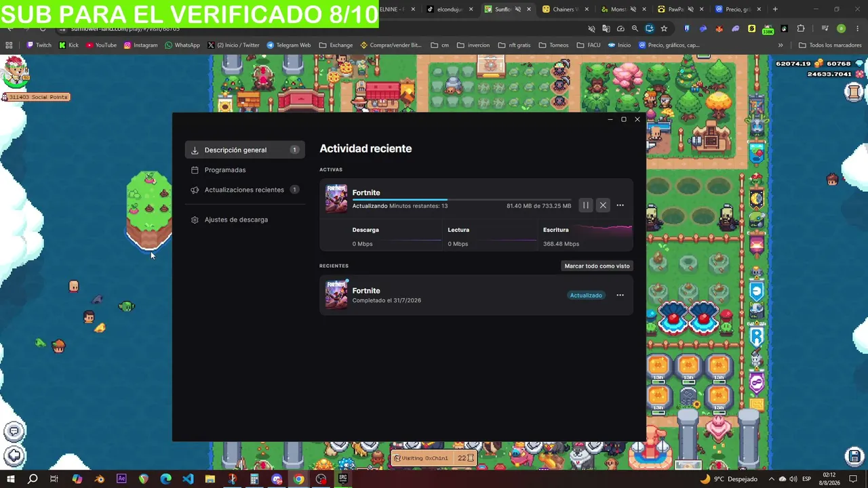This screenshot has height=488, width=868.
Task: Open the Chrome apps grid icon
Action: pos(9,45)
